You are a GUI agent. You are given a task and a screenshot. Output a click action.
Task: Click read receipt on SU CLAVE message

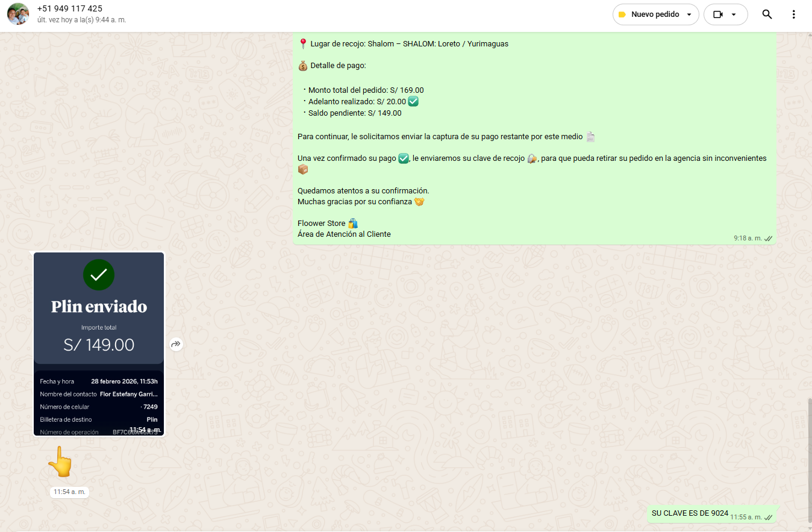pyautogui.click(x=768, y=517)
